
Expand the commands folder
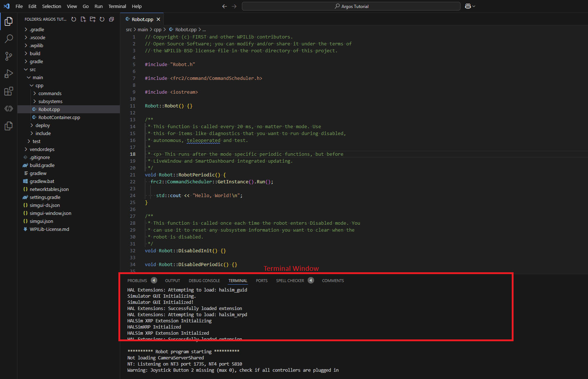(x=50, y=93)
